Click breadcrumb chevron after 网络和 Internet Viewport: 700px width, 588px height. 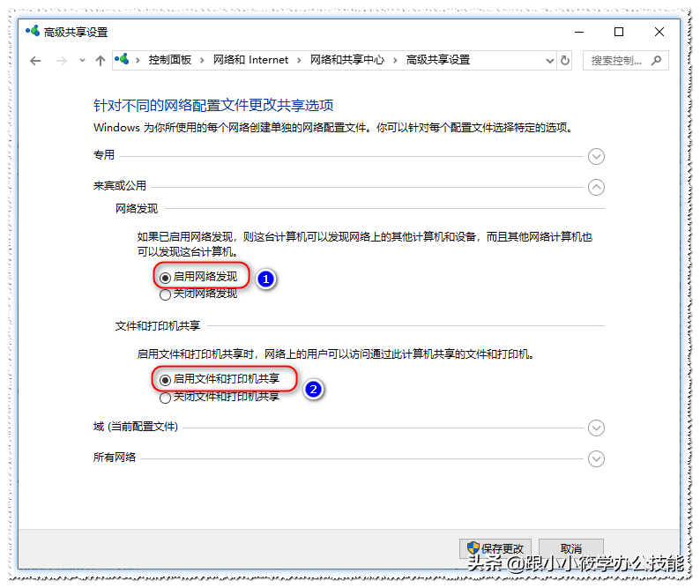299,60
